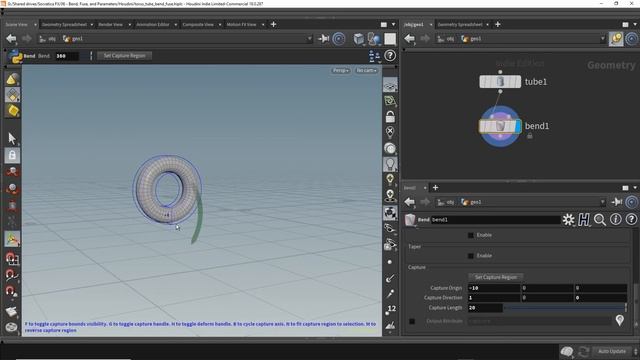
Task: Click the blue target icon in the Scene View path bar
Action: click(x=339, y=39)
